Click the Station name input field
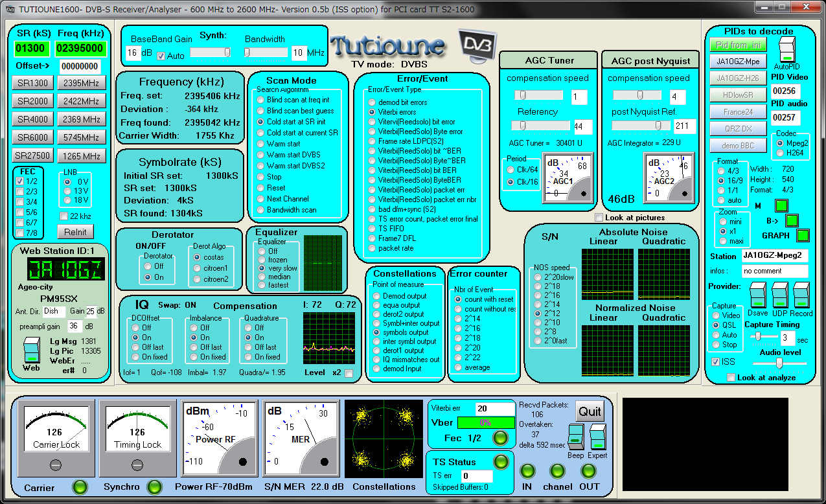Screen dimensions: 826x504 point(775,255)
